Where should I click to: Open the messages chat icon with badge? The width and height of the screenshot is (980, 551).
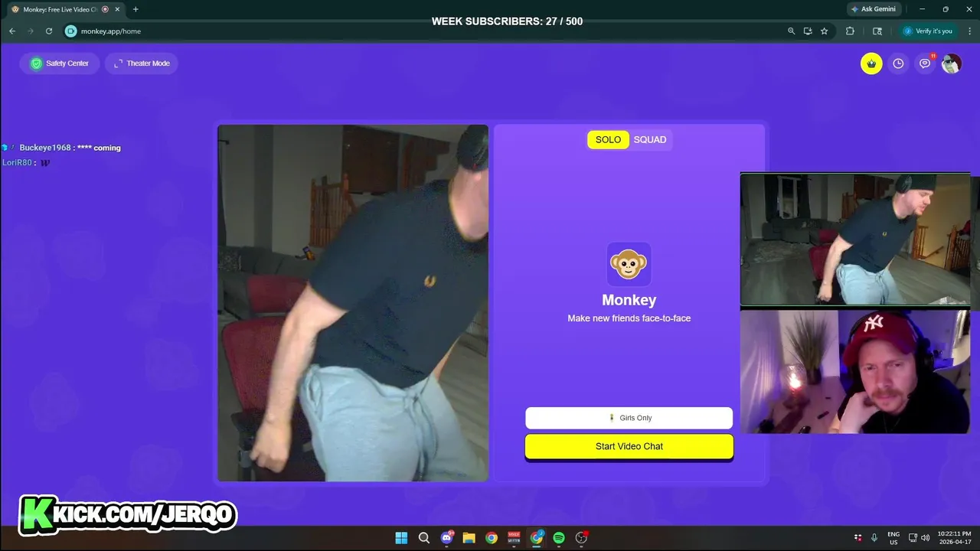(925, 64)
